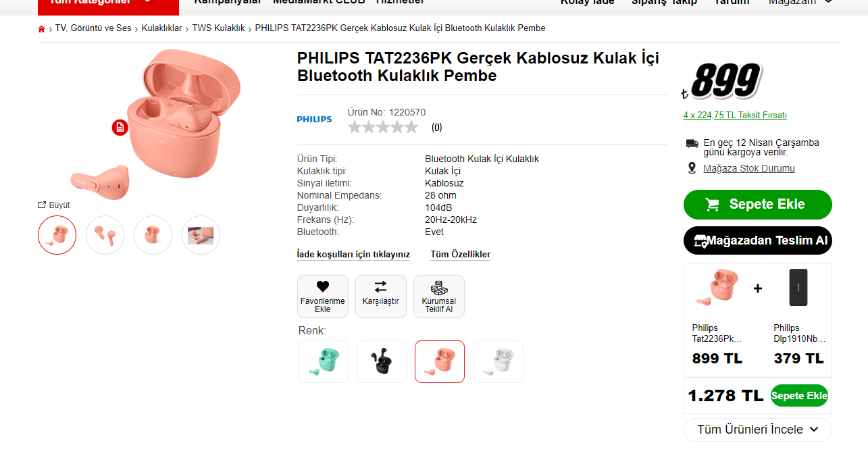
Task: Go to Kulaklıklar breadcrumb category
Action: (162, 28)
